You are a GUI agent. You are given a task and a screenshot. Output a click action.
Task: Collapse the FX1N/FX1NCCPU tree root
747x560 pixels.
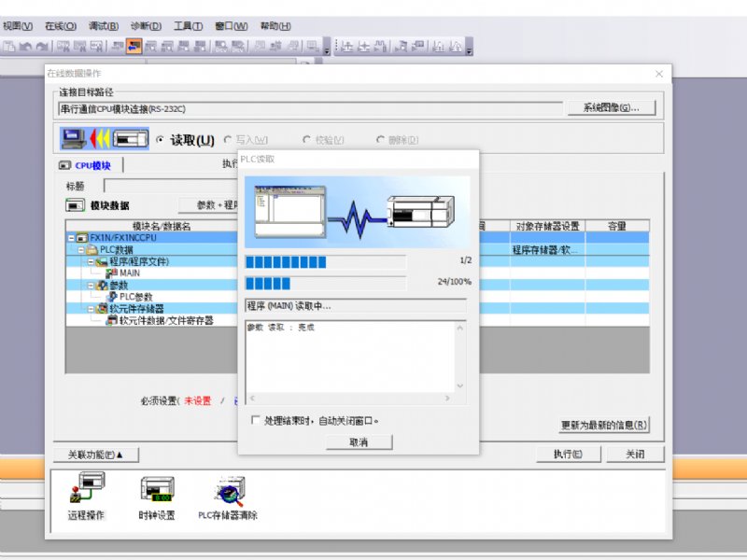tap(72, 238)
